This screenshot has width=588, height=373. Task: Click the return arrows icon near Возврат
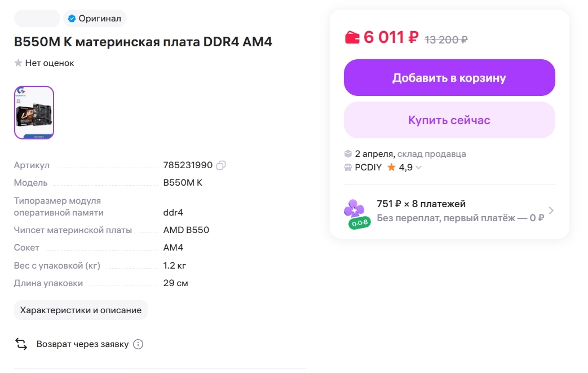pyautogui.click(x=21, y=344)
